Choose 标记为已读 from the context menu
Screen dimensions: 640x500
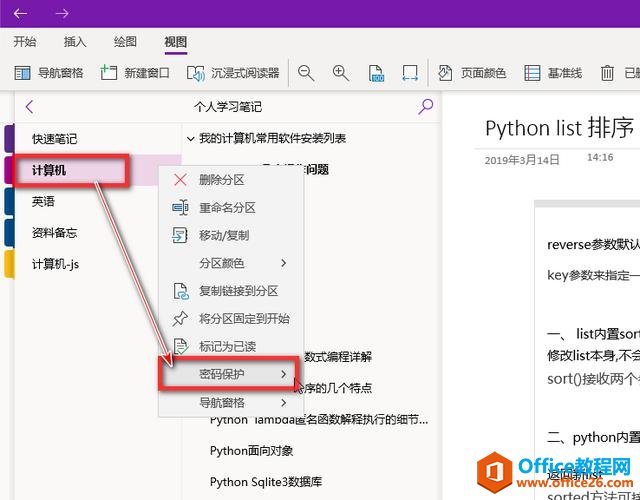click(231, 347)
